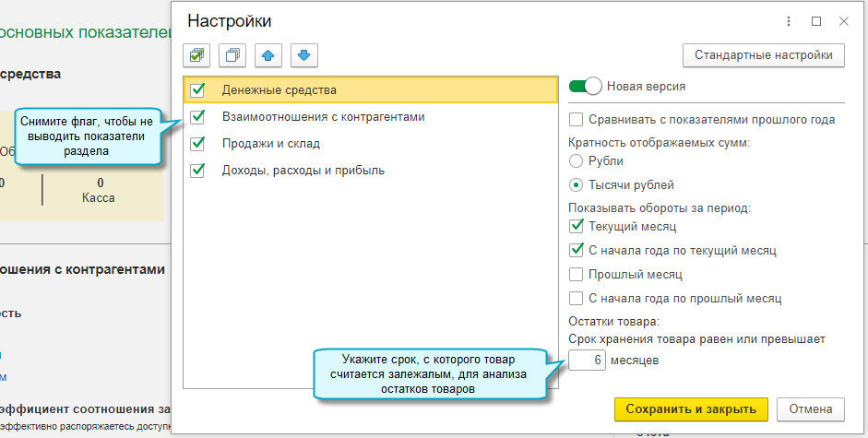This screenshot has height=438, width=868.
Task: Click the check all sections icon
Action: pyautogui.click(x=196, y=55)
